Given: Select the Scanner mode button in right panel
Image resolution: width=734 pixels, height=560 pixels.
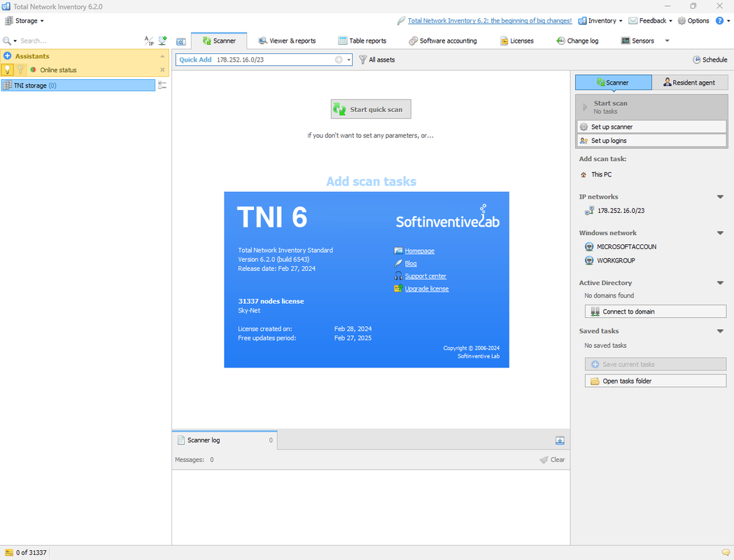Looking at the screenshot, I should [x=613, y=83].
